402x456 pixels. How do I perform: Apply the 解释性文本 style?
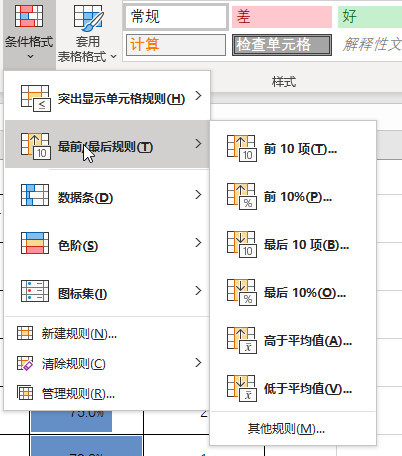[x=372, y=45]
